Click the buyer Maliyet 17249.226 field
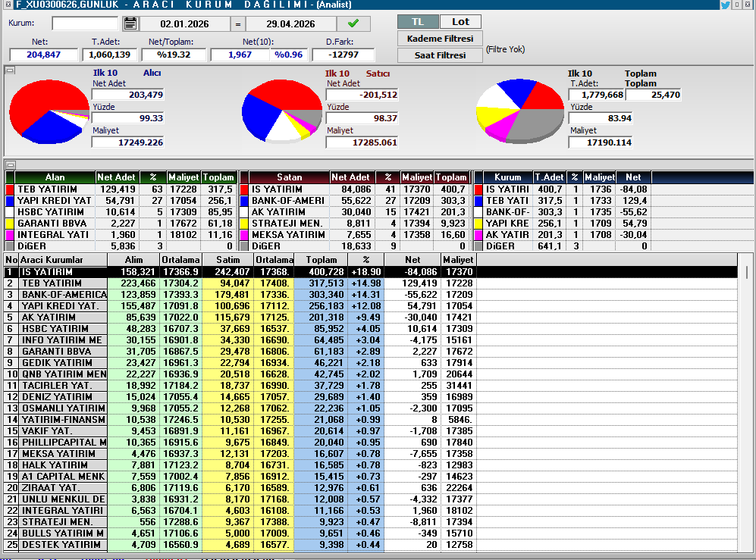756x560 pixels. (127, 142)
